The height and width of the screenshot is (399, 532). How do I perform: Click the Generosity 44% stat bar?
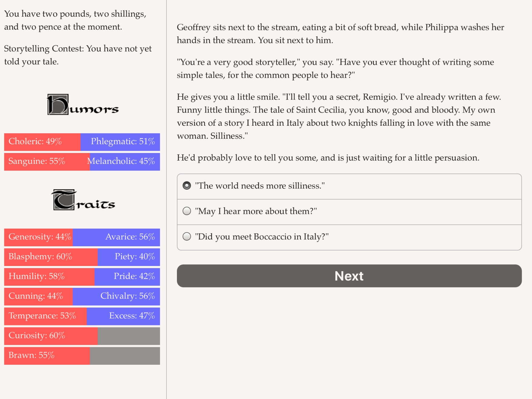38,237
